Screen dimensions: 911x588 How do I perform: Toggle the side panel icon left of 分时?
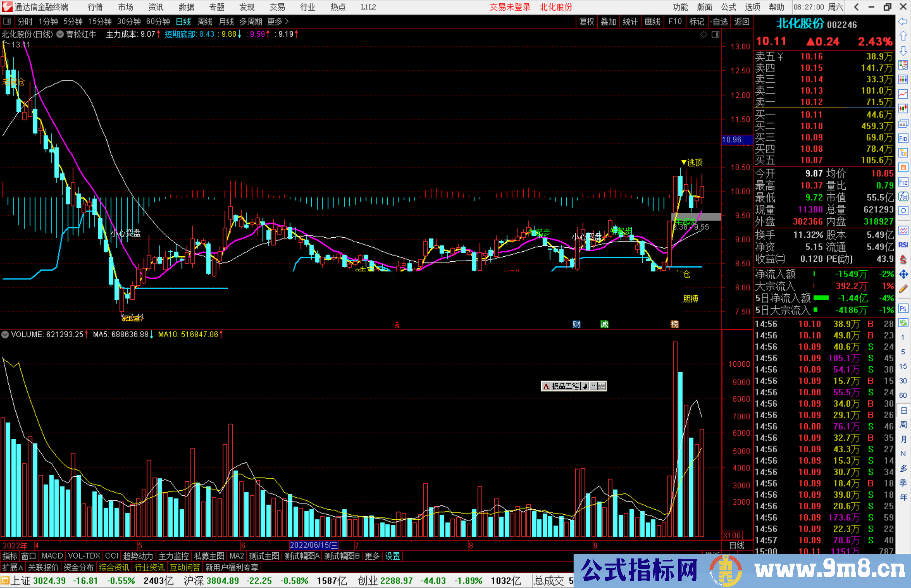click(x=7, y=21)
